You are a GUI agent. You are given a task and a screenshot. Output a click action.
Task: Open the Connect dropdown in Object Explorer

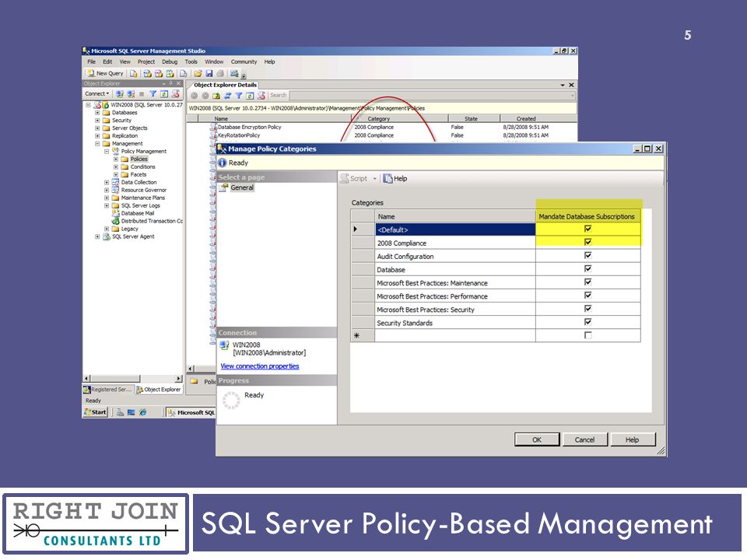pos(97,94)
